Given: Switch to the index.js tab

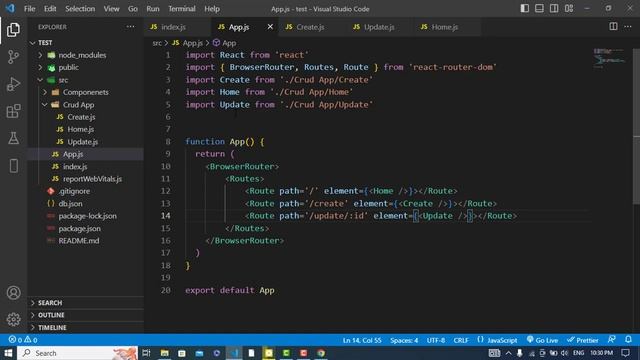Looking at the screenshot, I should pos(178,27).
